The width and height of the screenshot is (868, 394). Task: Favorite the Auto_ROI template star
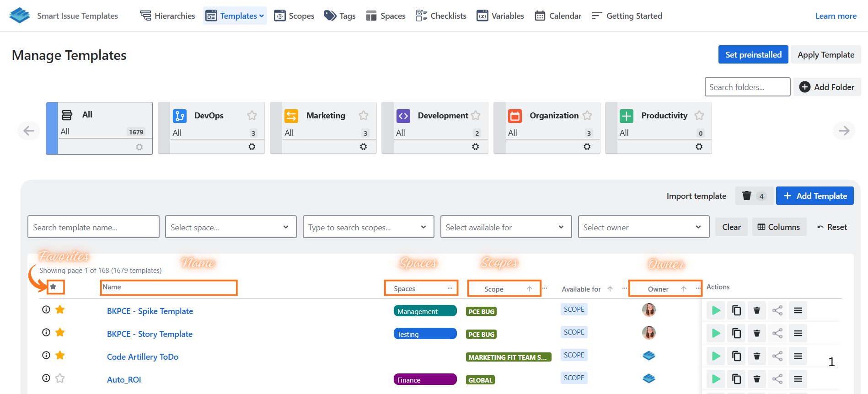click(60, 378)
